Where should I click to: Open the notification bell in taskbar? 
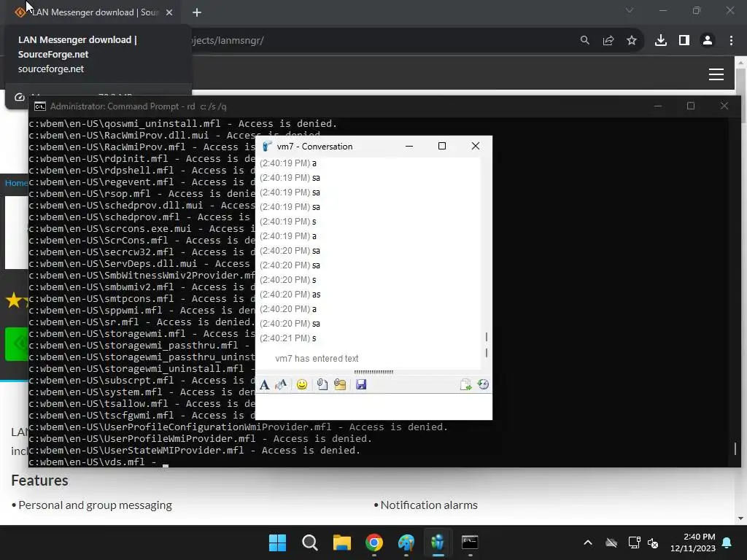click(x=727, y=542)
